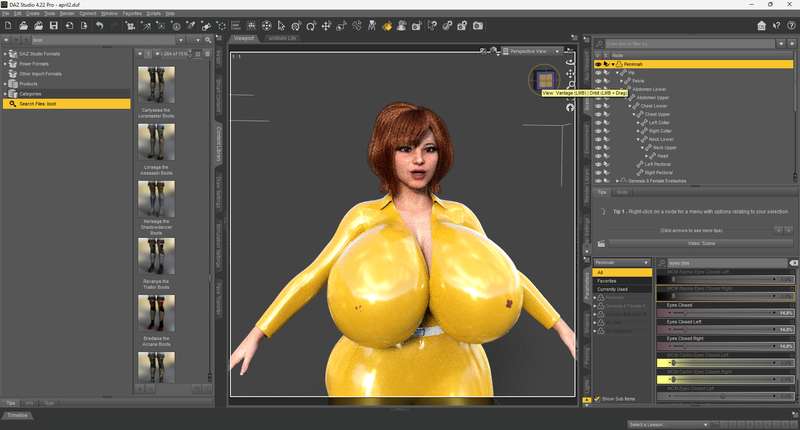Image resolution: width=800 pixels, height=430 pixels.
Task: Toggle visibility eye for the Hip bone
Action: pos(598,72)
